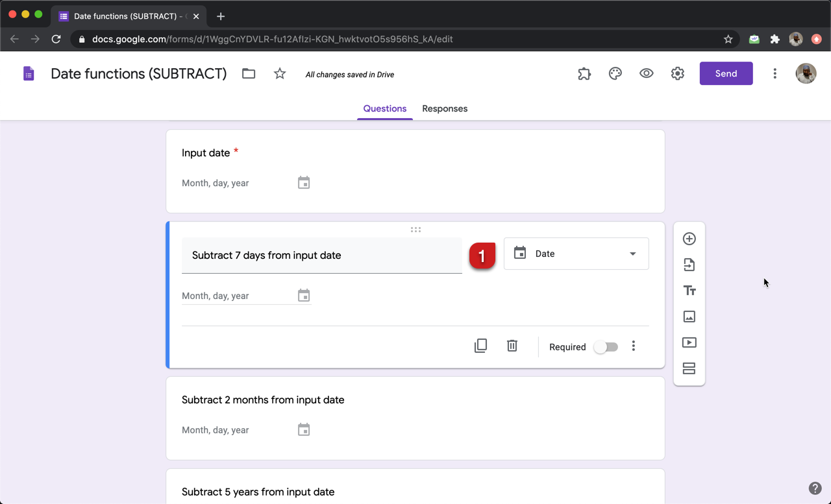Delete the Subtract 7 days question
Viewport: 831px width, 504px height.
[x=512, y=346]
